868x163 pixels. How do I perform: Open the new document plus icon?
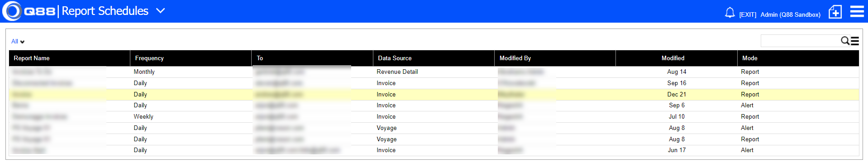pos(835,12)
